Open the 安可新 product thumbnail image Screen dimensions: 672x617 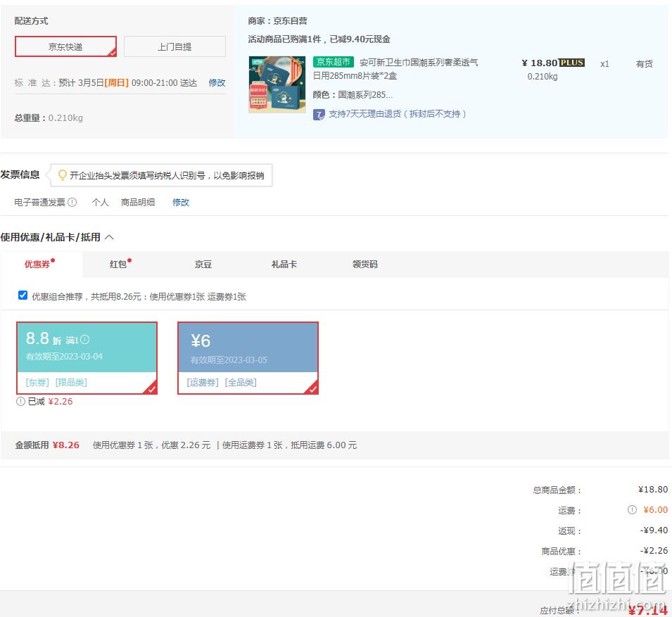(x=277, y=84)
